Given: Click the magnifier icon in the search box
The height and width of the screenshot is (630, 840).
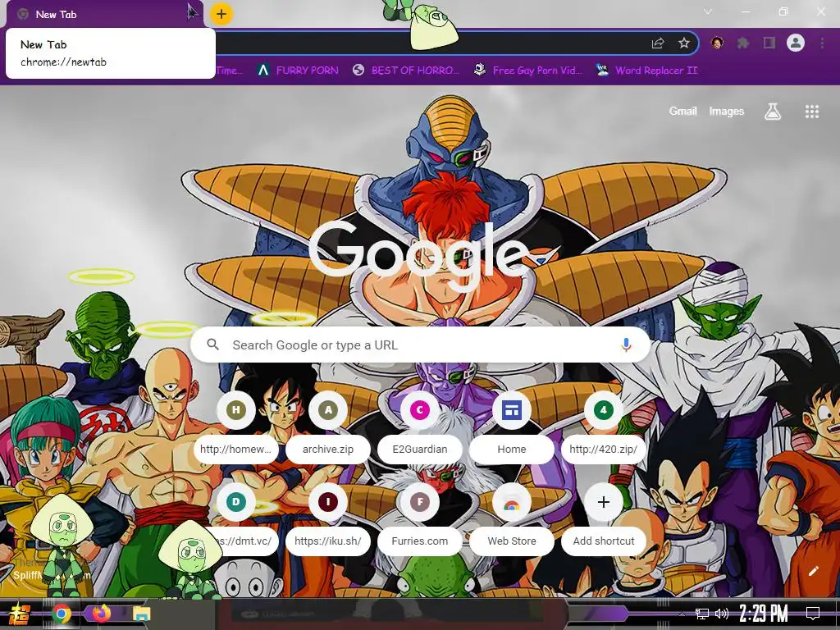Looking at the screenshot, I should point(213,345).
